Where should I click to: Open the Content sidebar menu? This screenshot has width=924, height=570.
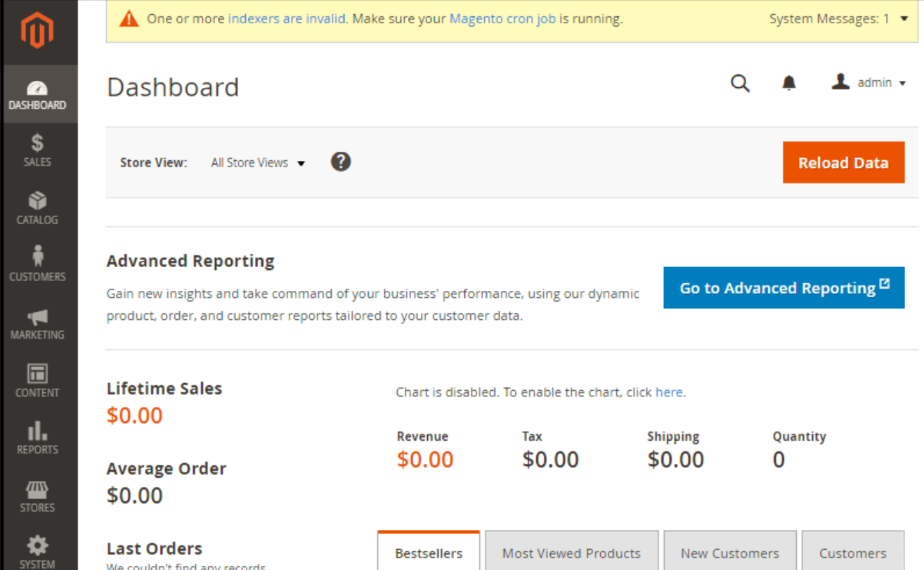37,381
